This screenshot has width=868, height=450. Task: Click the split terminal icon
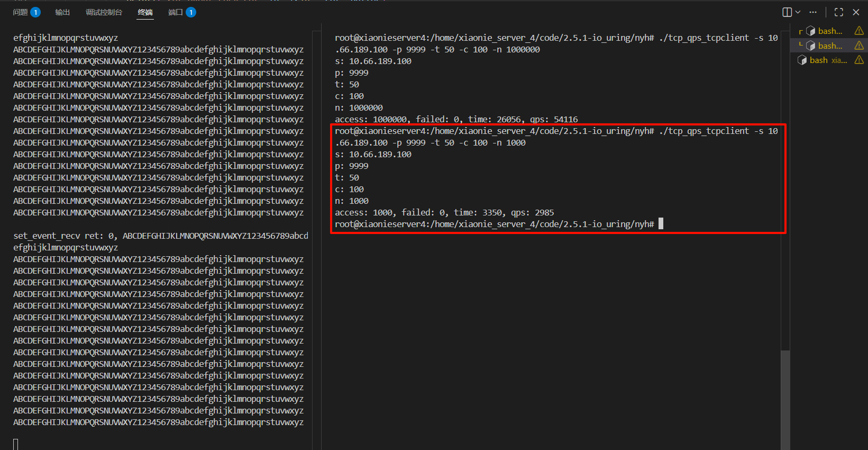tap(787, 12)
